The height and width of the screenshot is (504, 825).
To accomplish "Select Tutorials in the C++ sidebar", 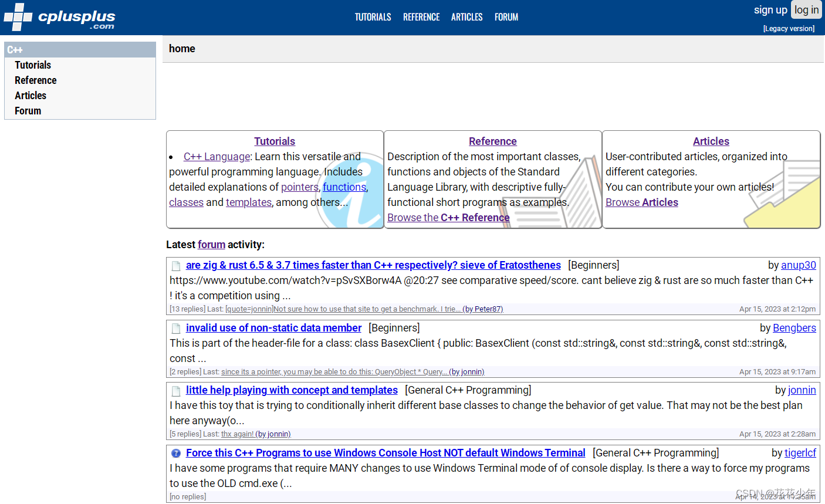I will click(x=33, y=65).
